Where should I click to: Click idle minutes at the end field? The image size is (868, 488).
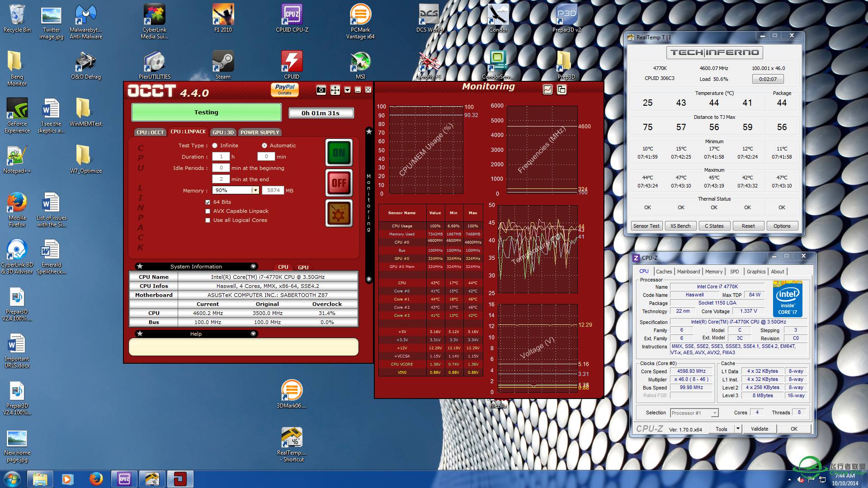(x=221, y=179)
